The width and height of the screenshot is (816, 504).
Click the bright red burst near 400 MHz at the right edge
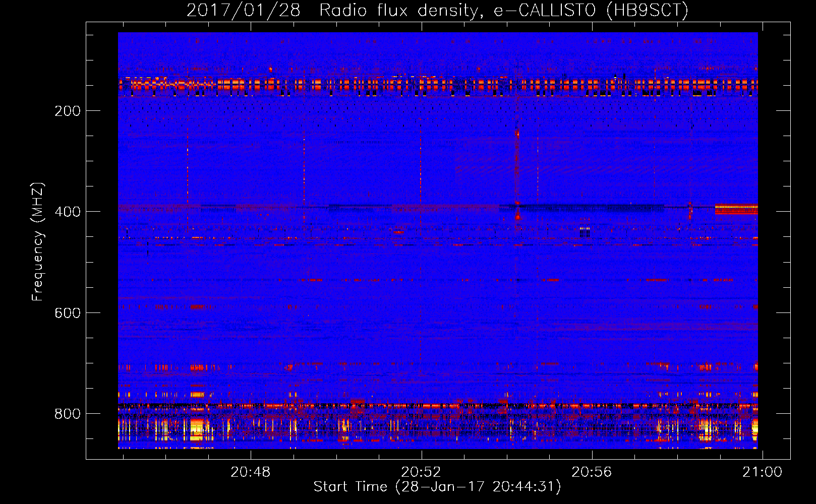pyautogui.click(x=736, y=209)
